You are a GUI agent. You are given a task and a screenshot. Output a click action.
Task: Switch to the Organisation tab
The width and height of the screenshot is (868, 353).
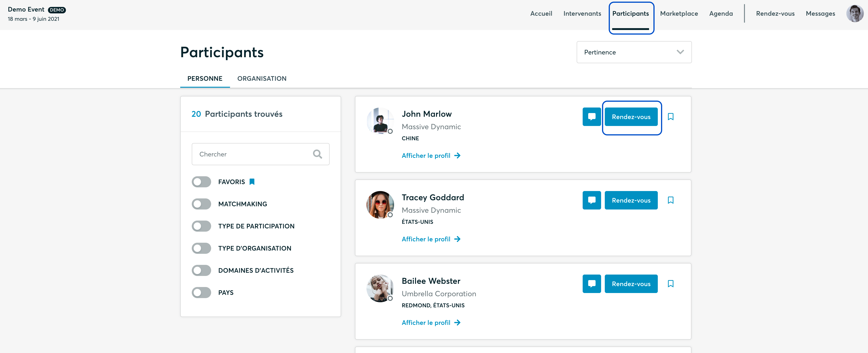point(262,78)
